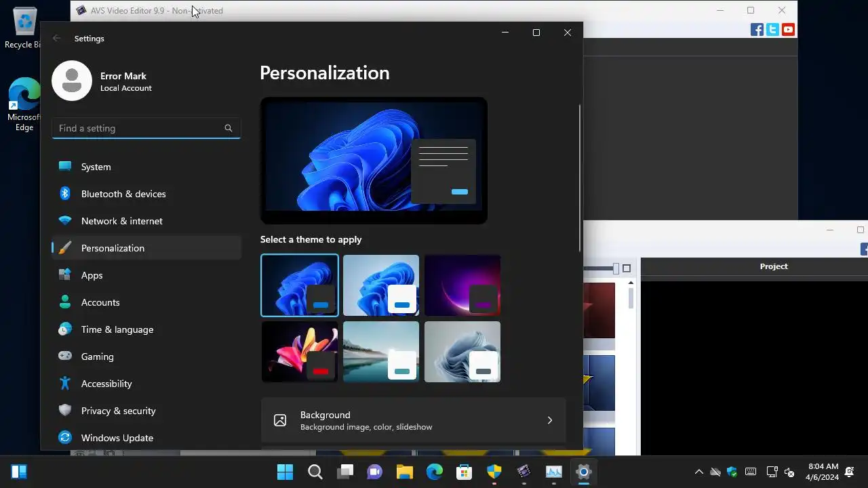
Task: Click the Settings page vertical scrollbar
Action: pyautogui.click(x=580, y=178)
